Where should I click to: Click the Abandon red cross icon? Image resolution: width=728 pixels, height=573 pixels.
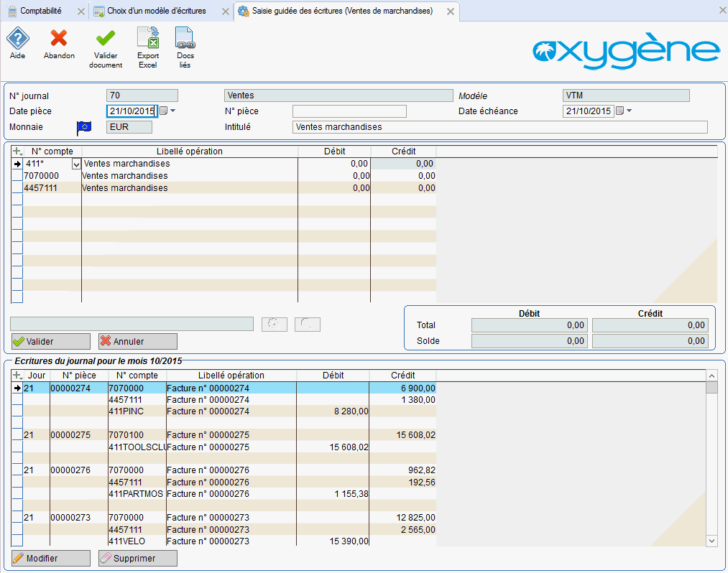[x=59, y=39]
